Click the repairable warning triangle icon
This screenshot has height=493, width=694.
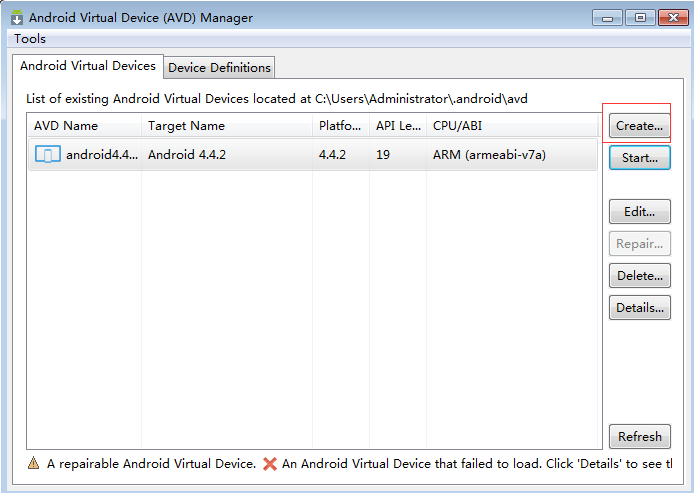coord(33,463)
